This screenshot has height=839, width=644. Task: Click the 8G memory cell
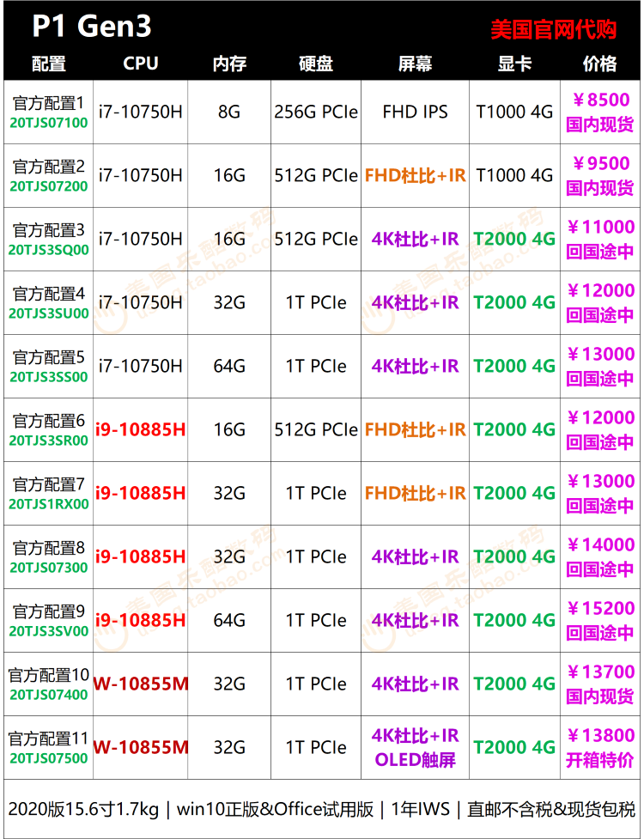pos(229,112)
